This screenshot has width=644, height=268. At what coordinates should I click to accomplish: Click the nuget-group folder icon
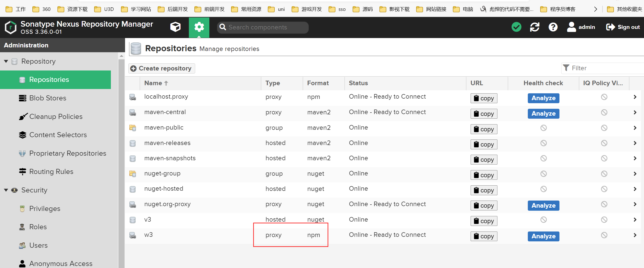(x=133, y=174)
